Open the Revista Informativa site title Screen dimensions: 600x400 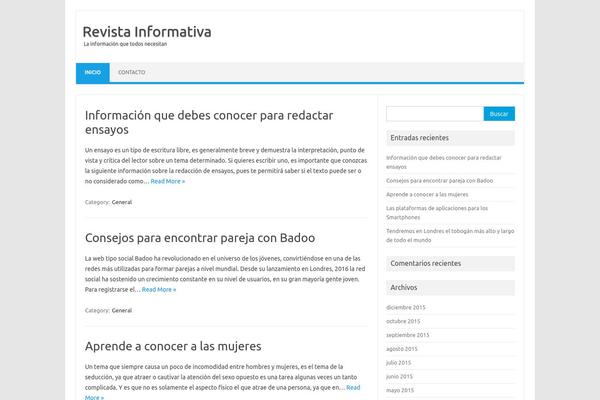pyautogui.click(x=147, y=32)
